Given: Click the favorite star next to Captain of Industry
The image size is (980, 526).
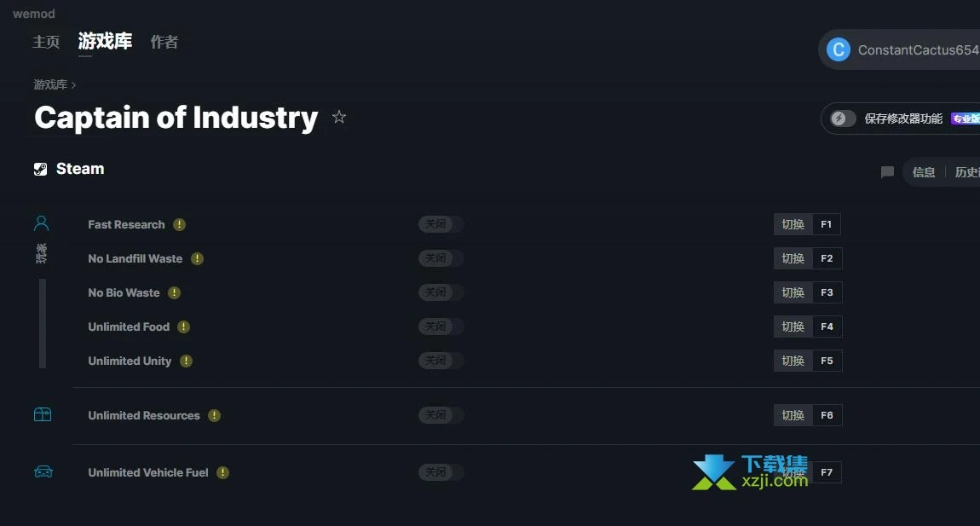Looking at the screenshot, I should [x=339, y=117].
